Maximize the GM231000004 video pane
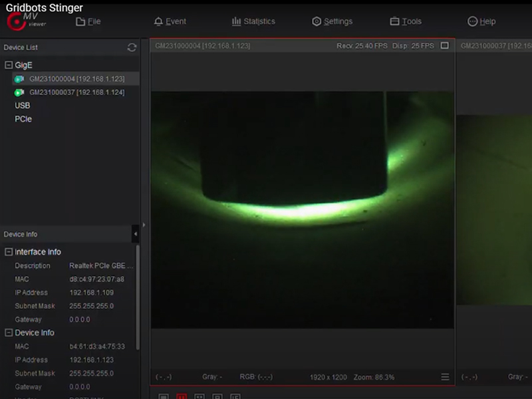Screen dimensions: 532x399 [x=445, y=46]
